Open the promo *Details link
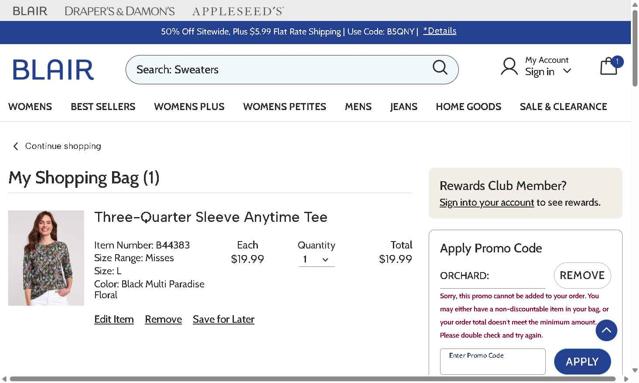The width and height of the screenshot is (639, 383). pyautogui.click(x=440, y=31)
